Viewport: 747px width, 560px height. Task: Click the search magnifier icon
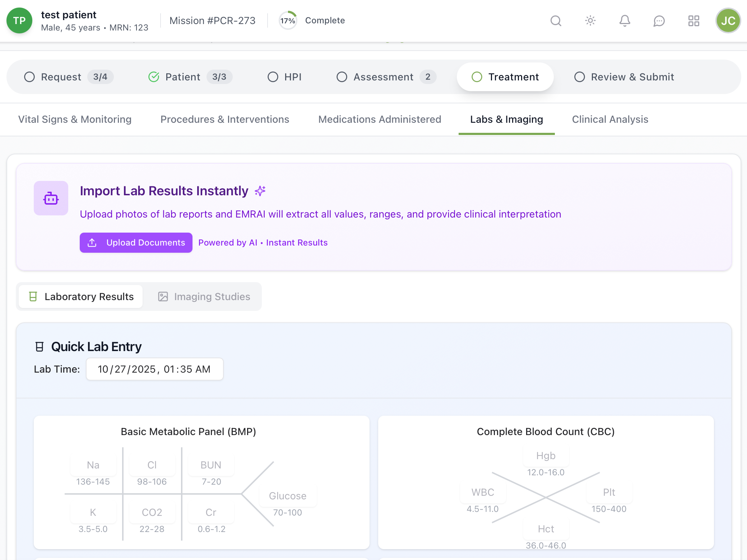click(556, 21)
